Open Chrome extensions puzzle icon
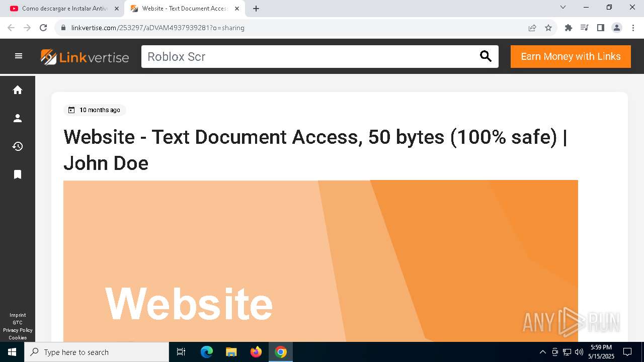Image resolution: width=644 pixels, height=362 pixels. (x=569, y=28)
